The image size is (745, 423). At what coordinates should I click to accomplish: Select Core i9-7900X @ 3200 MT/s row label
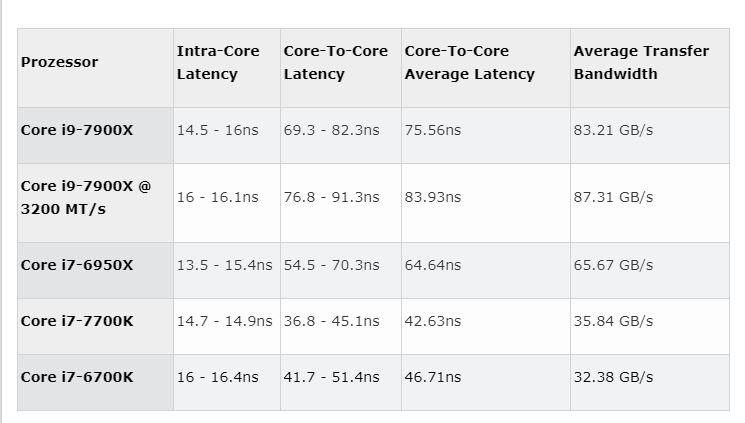click(x=96, y=203)
